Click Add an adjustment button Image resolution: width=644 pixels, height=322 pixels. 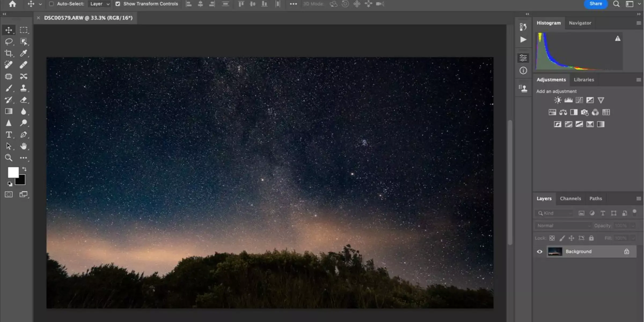pyautogui.click(x=556, y=91)
